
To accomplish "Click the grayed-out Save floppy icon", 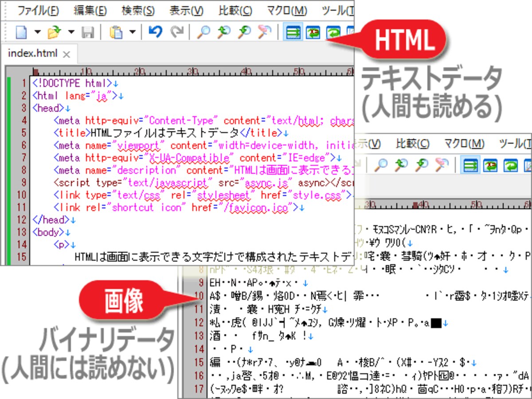I will 88,32.
